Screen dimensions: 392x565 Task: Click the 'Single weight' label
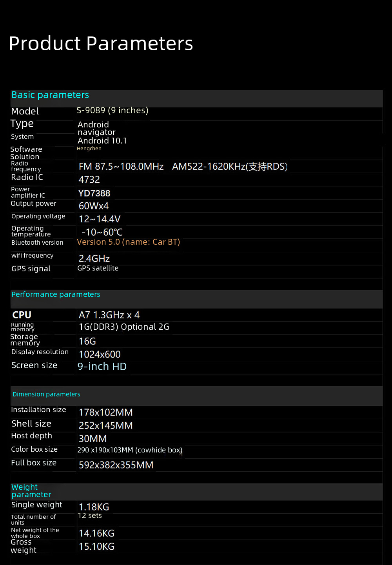pos(37,505)
